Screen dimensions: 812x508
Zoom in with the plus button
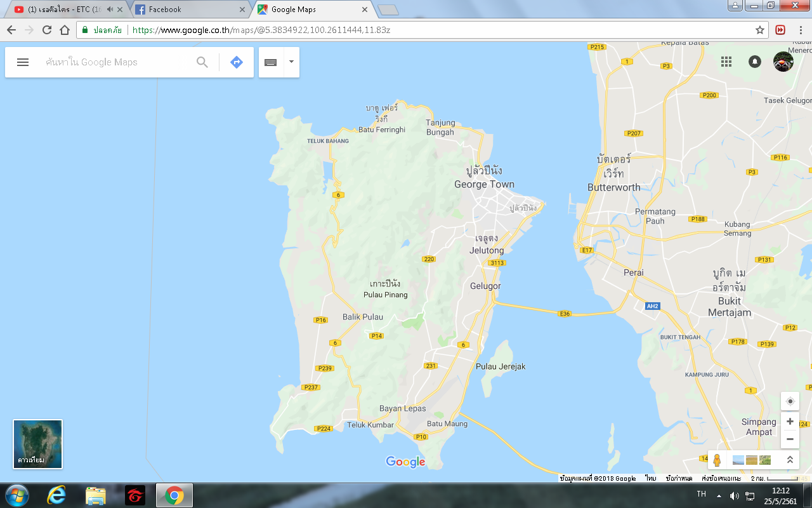tap(790, 421)
